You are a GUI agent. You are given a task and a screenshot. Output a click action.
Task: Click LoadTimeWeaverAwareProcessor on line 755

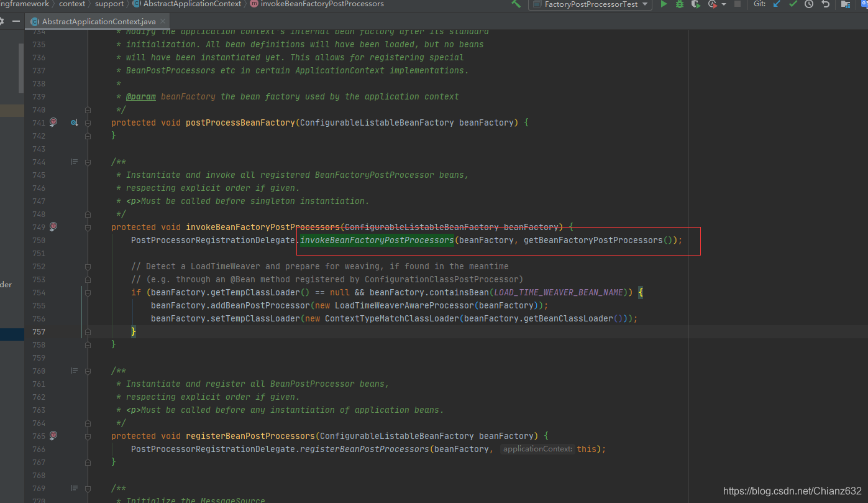(404, 305)
